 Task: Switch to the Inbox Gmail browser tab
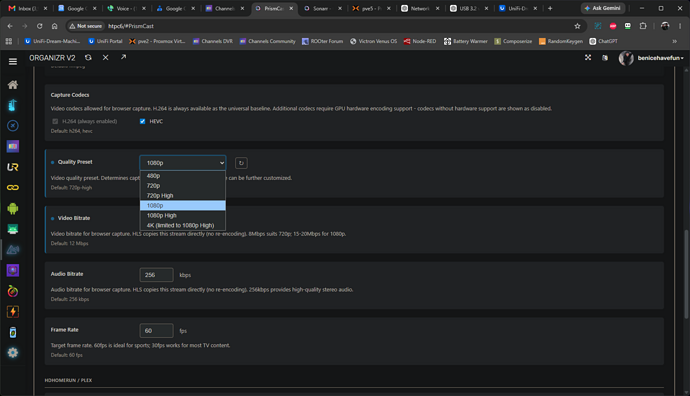click(28, 8)
